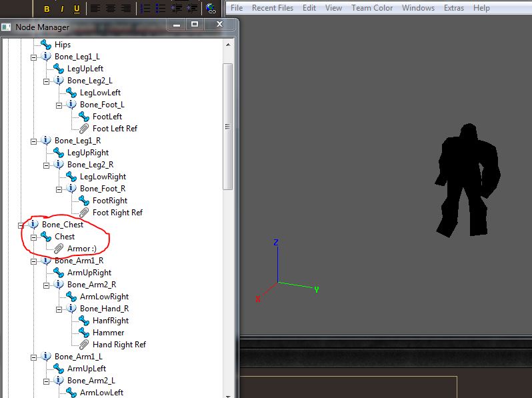Open the Extras menu
This screenshot has height=398, width=532.
[453, 8]
